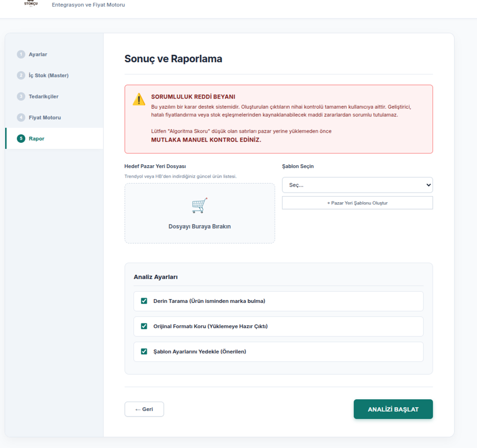This screenshot has height=448, width=477.
Task: Click the step 3 circle badge
Action: (21, 96)
